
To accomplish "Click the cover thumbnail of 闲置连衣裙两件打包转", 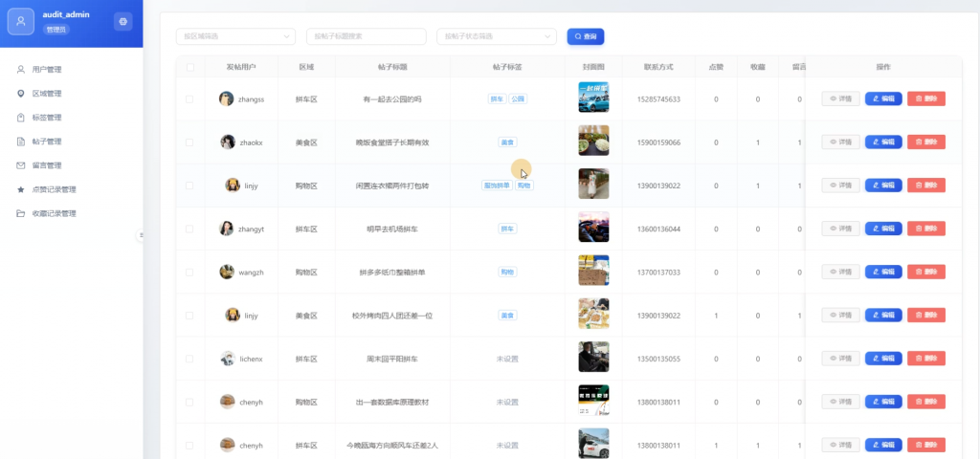I will tap(593, 184).
